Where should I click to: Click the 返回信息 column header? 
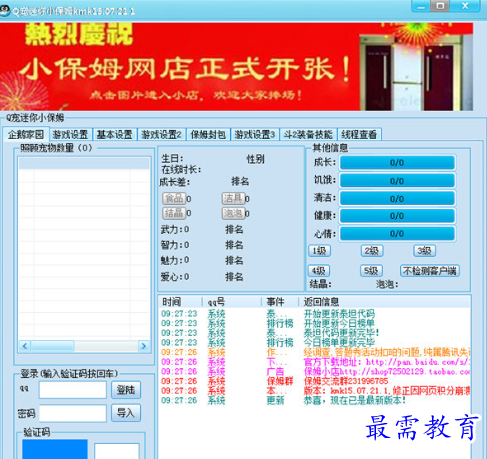click(384, 302)
